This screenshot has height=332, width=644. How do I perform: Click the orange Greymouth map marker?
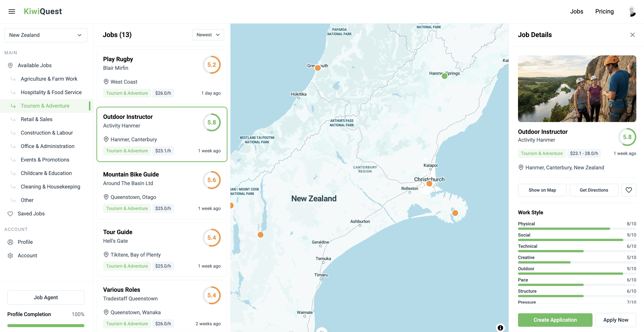pos(318,68)
